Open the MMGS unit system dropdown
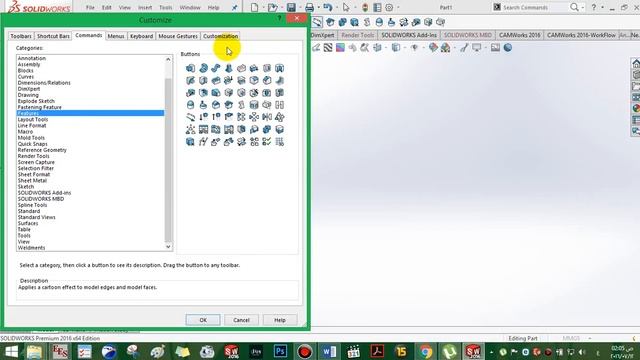The height and width of the screenshot is (360, 640). [590, 338]
